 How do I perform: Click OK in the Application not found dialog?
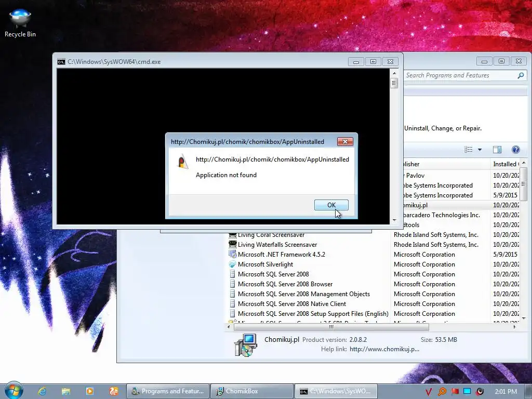pyautogui.click(x=331, y=205)
